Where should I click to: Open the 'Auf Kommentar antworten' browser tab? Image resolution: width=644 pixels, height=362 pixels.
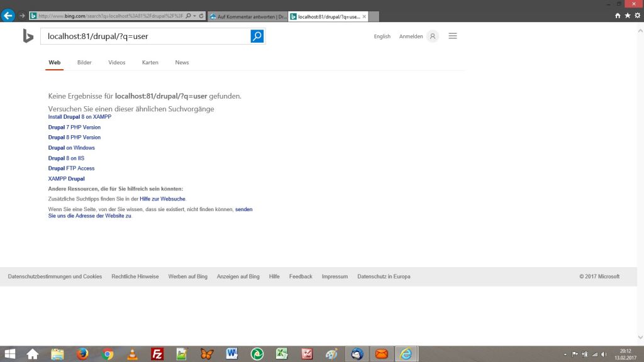248,16
